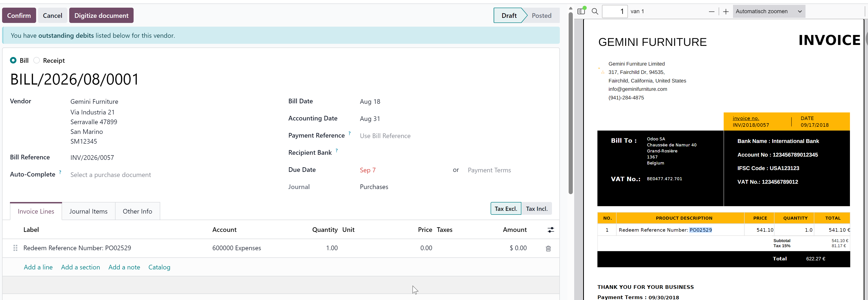868x300 pixels.
Task: Click Add a section link
Action: [x=81, y=267]
